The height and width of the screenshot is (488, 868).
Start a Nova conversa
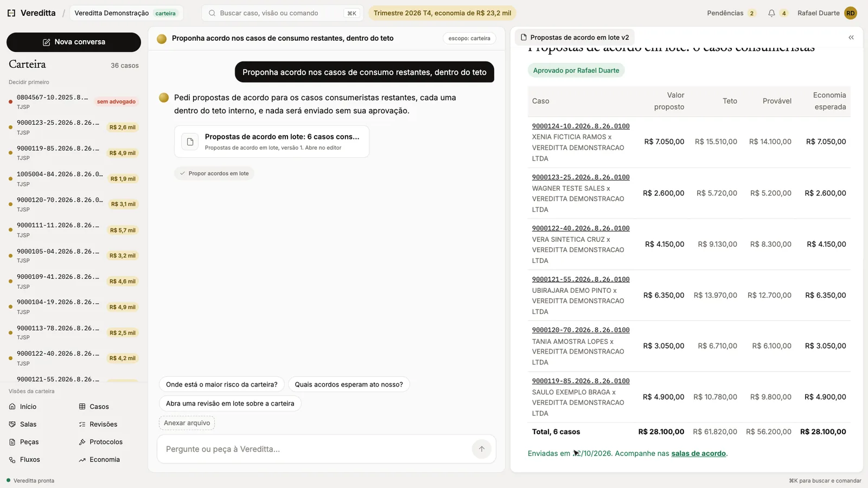74,42
